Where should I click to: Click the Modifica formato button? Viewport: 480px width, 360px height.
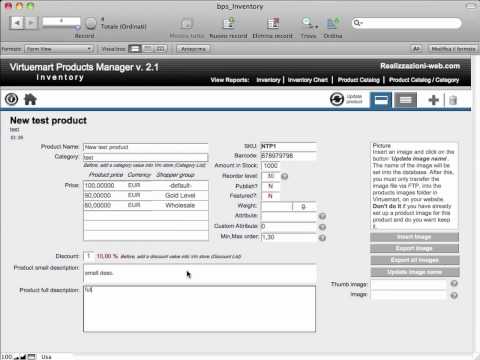point(453,49)
